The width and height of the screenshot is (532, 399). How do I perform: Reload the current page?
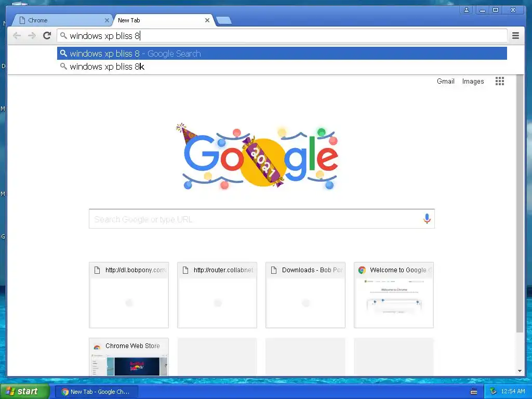(x=47, y=35)
